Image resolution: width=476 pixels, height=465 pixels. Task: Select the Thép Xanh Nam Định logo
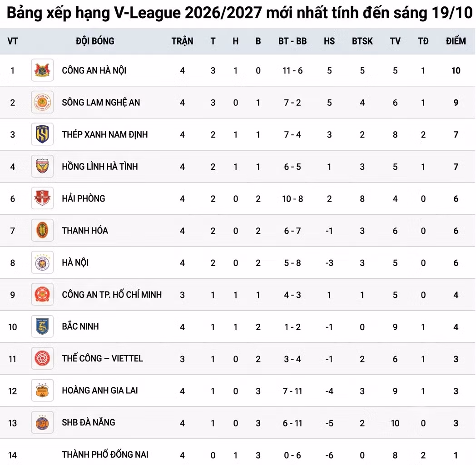tap(42, 134)
